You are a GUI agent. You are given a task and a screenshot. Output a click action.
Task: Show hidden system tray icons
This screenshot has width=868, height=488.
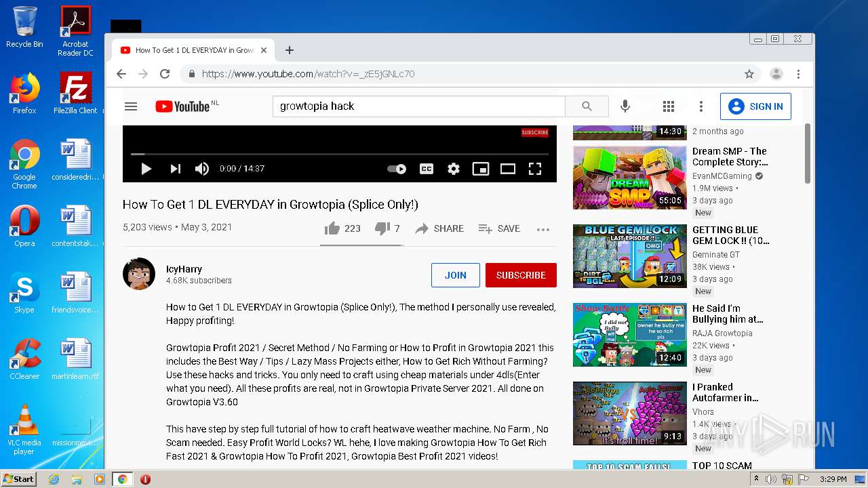756,479
